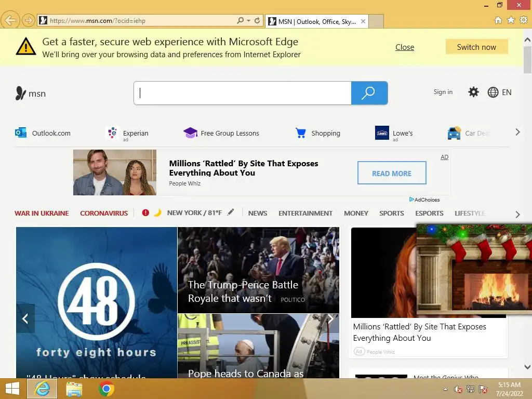Image resolution: width=532 pixels, height=399 pixels.
Task: Open the WAR IN UKRAINE section
Action: [x=42, y=214]
